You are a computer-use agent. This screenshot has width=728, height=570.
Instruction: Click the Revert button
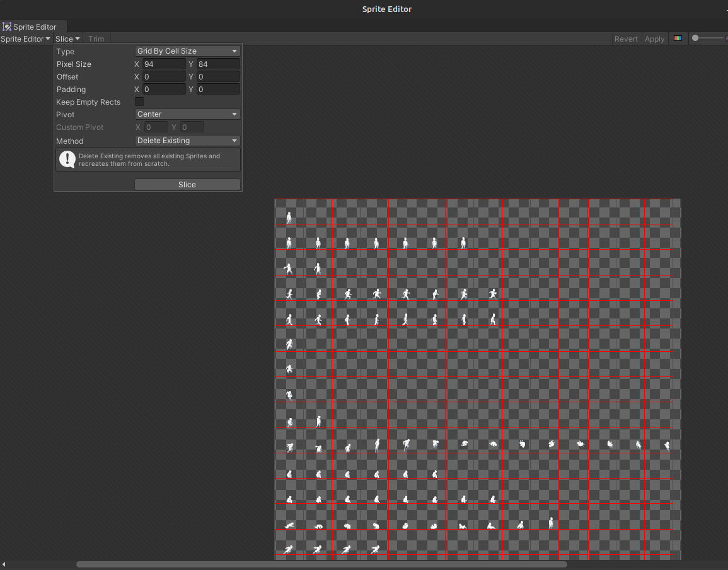(x=626, y=39)
